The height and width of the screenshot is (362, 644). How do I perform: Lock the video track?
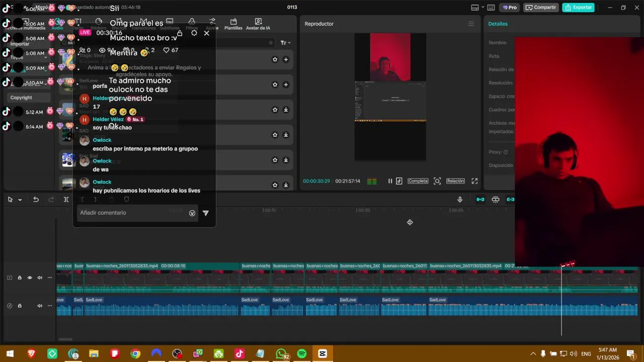pos(20,278)
